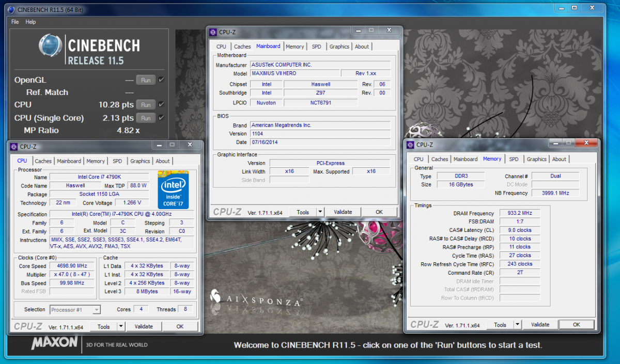Click Validate in the Memory window
Viewport: 620px width, 364px height.
tap(540, 325)
